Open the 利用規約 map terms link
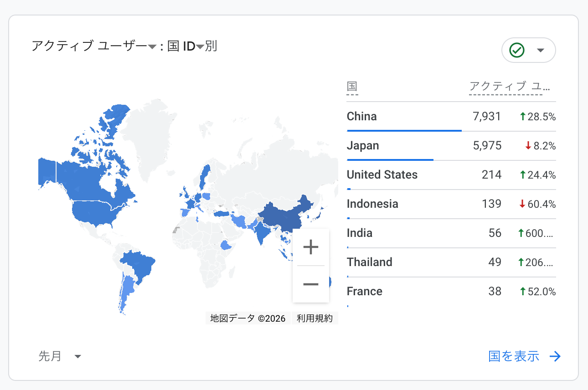Screen dimensions: 588x390 tap(315, 318)
